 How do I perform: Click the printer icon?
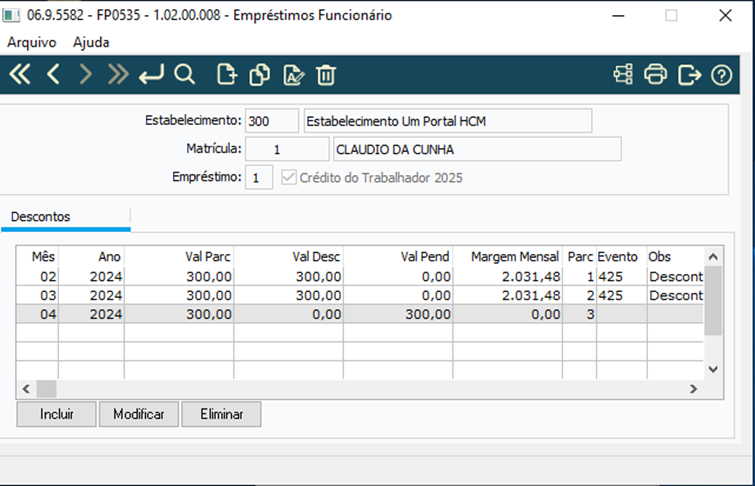tap(656, 74)
